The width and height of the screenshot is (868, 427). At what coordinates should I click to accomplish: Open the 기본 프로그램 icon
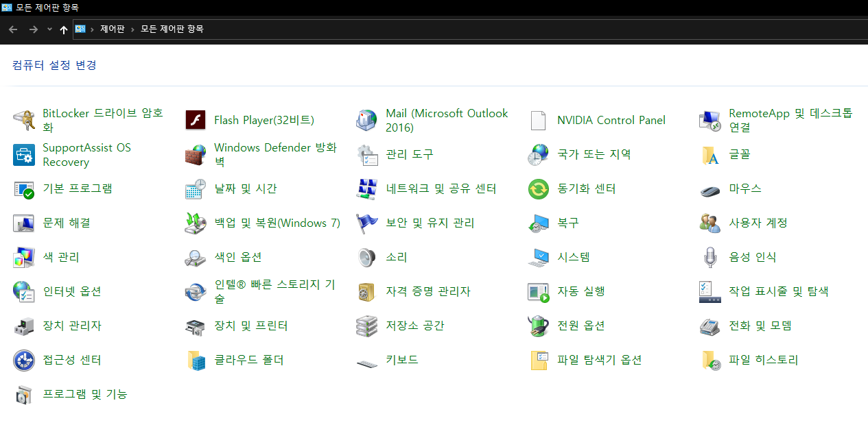coord(24,189)
